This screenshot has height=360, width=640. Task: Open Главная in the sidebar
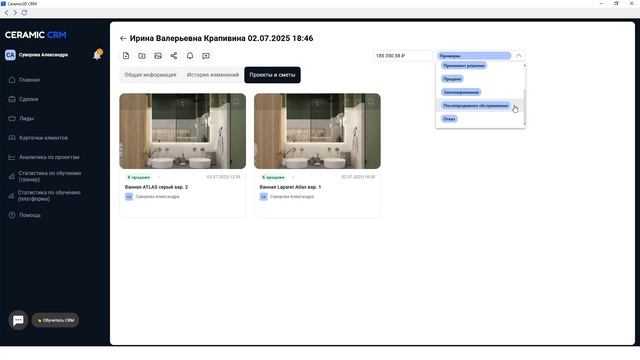click(x=29, y=80)
